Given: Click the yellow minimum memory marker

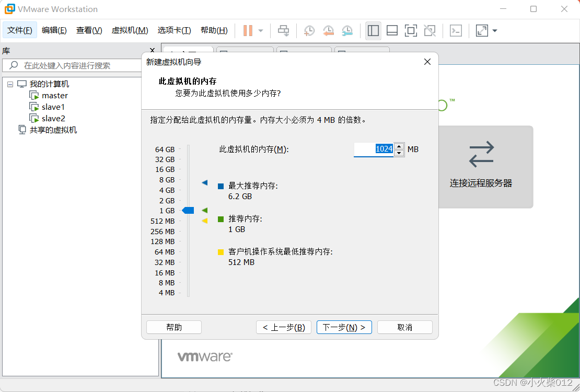Looking at the screenshot, I should click(x=204, y=221).
